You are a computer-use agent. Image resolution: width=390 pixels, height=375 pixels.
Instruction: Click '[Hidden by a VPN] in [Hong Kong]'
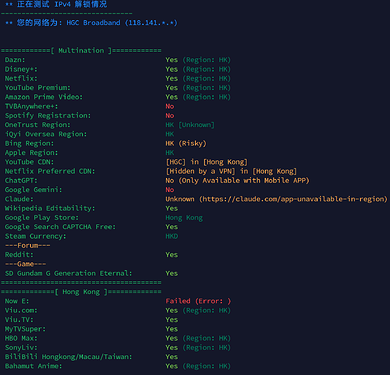[x=231, y=171]
